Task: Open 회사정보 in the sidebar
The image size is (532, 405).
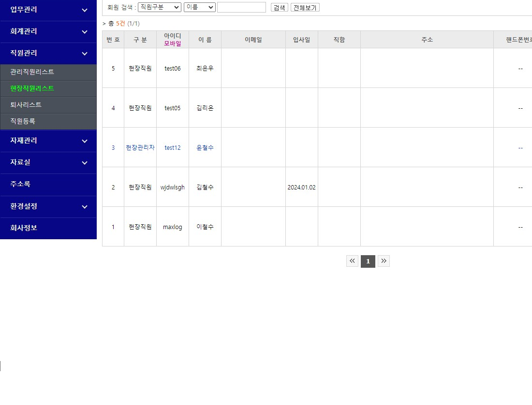Action: (x=24, y=228)
